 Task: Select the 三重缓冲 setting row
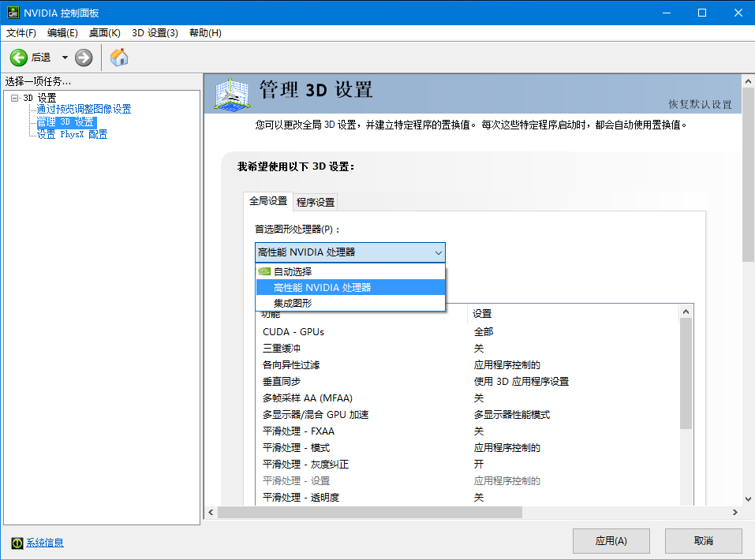point(467,348)
